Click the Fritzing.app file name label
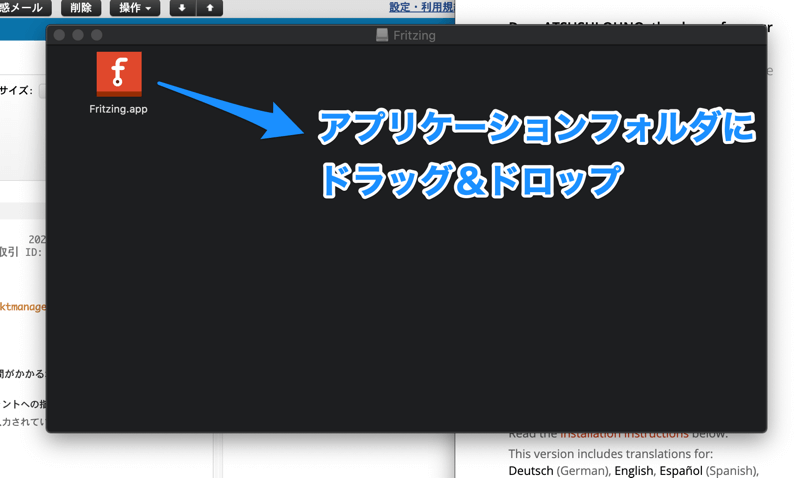Viewport: 799px width, 478px height. (x=118, y=109)
